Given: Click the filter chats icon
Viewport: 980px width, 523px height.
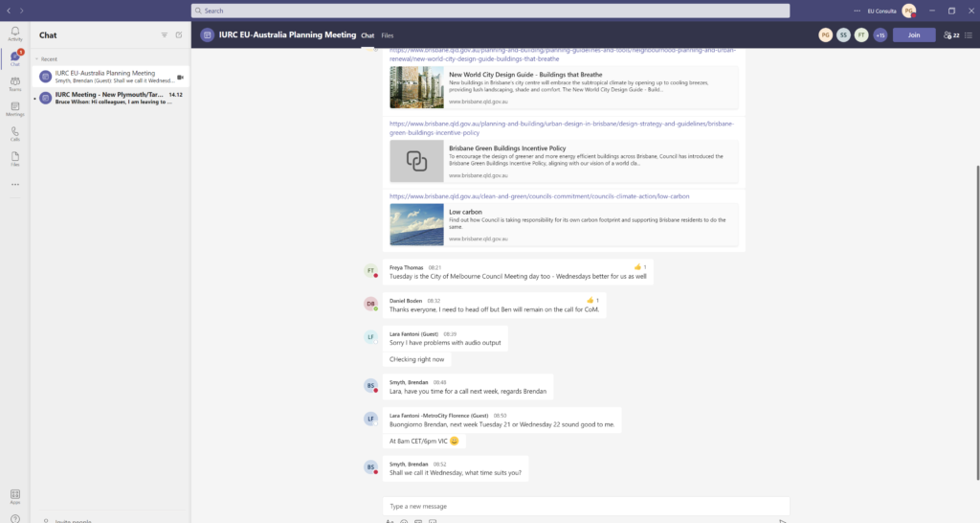Looking at the screenshot, I should click(164, 34).
